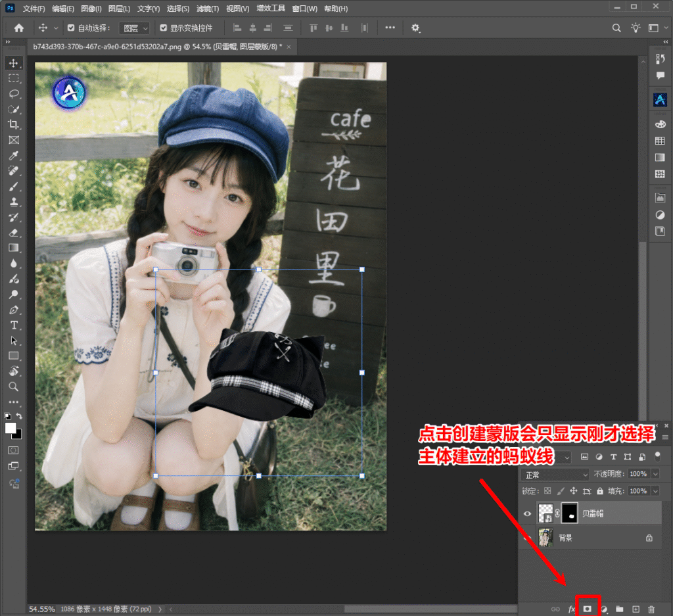Swap foreground and background colors
The height and width of the screenshot is (616, 673).
point(19,416)
